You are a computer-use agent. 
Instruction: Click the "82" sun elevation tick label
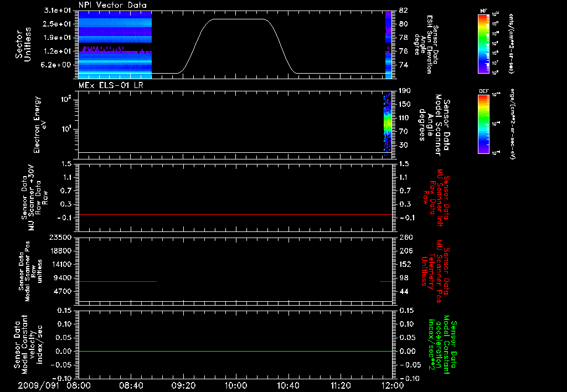point(404,11)
